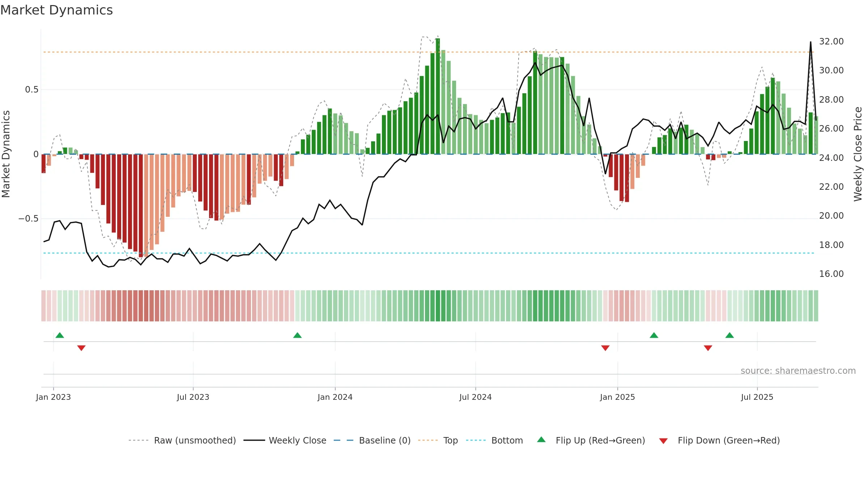Click the first green flip-up marker near Jan 2023

[60, 335]
